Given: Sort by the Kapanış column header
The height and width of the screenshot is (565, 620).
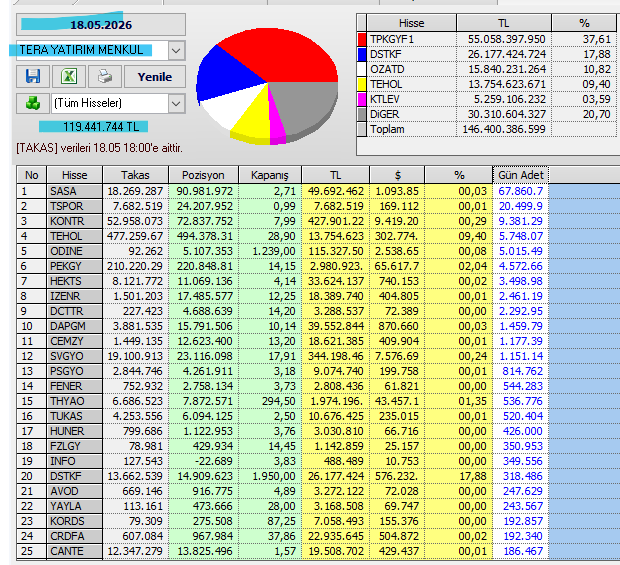Looking at the screenshot, I should [x=270, y=175].
